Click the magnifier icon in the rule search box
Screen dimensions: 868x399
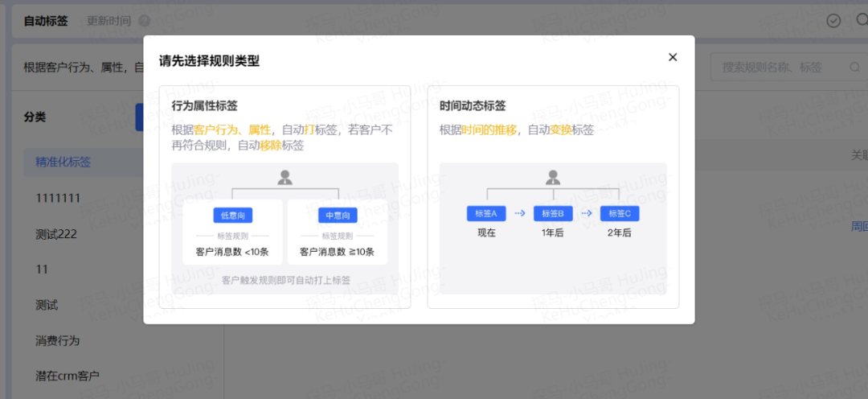click(x=855, y=68)
